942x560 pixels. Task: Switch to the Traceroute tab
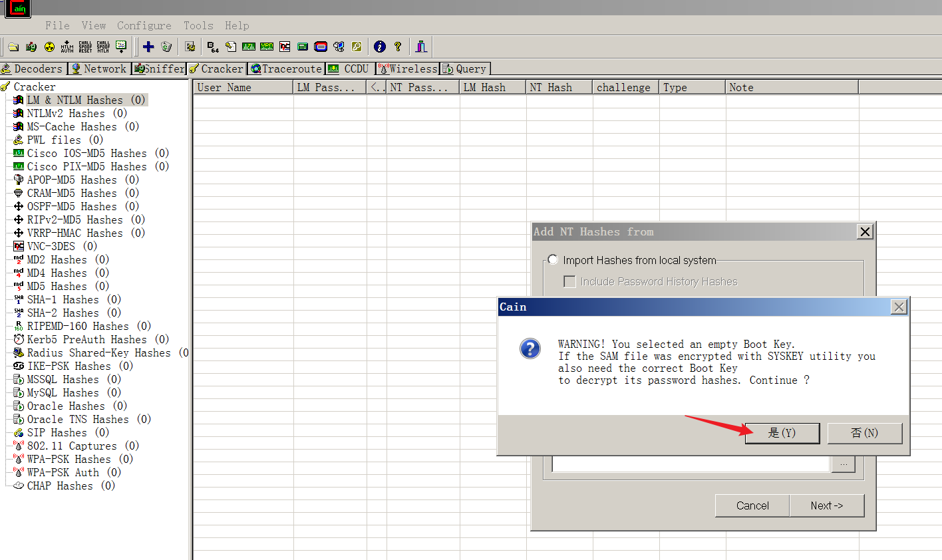286,69
